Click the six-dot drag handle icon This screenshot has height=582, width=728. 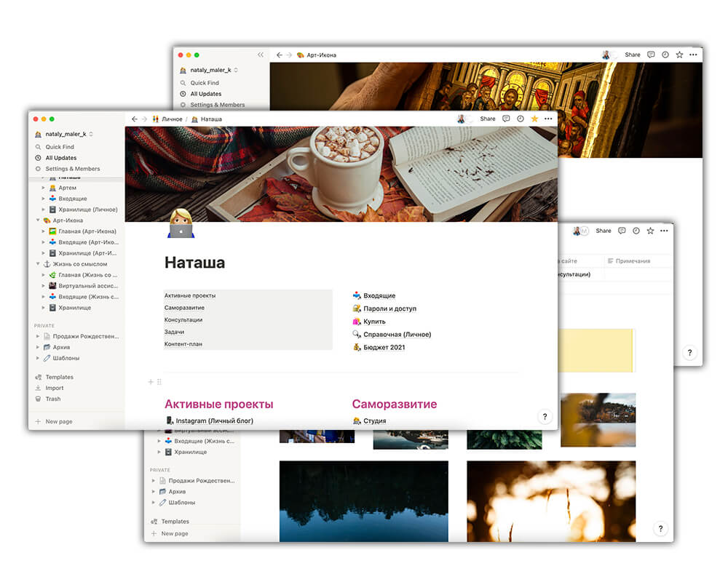click(x=159, y=382)
